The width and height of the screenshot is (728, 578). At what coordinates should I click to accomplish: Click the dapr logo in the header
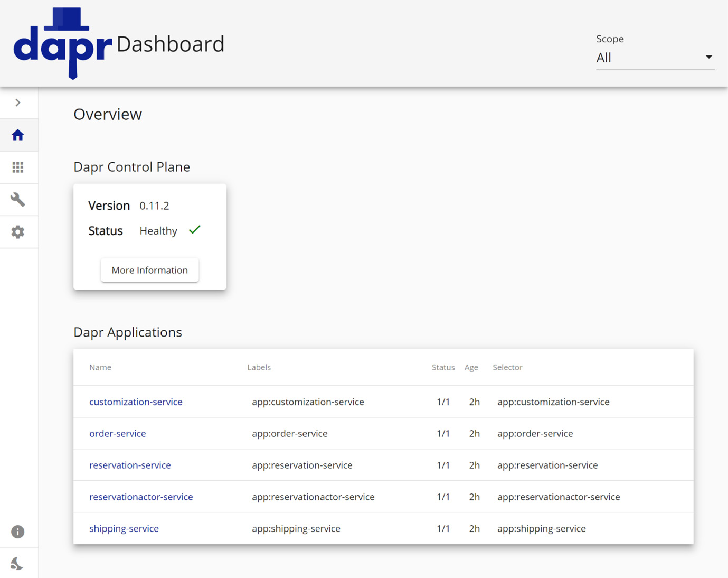[62, 44]
